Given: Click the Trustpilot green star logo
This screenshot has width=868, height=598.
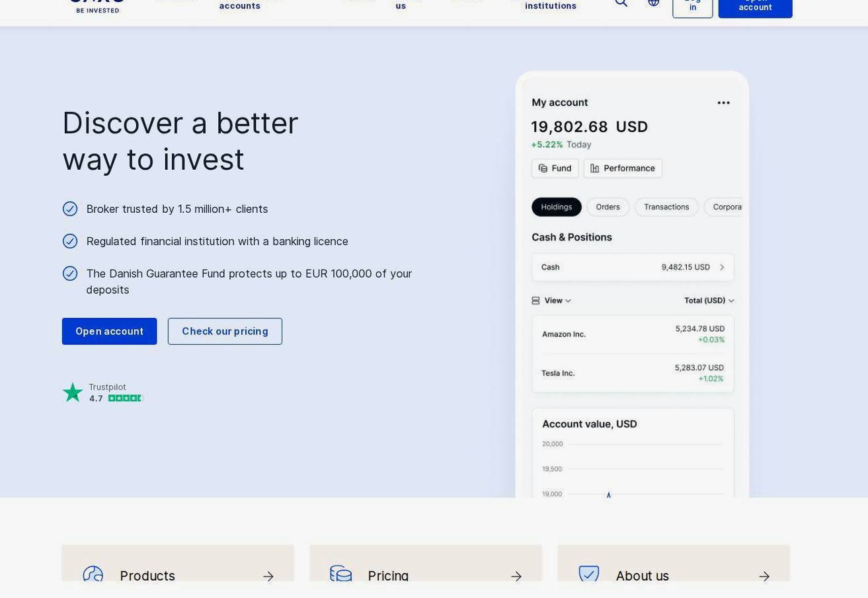Looking at the screenshot, I should [73, 392].
